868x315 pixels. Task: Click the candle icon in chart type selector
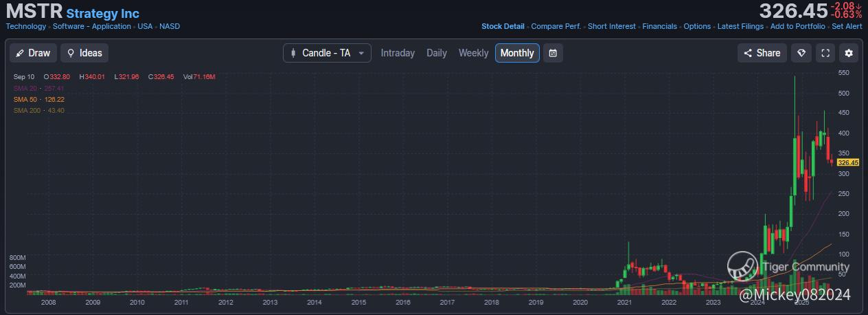click(x=293, y=53)
